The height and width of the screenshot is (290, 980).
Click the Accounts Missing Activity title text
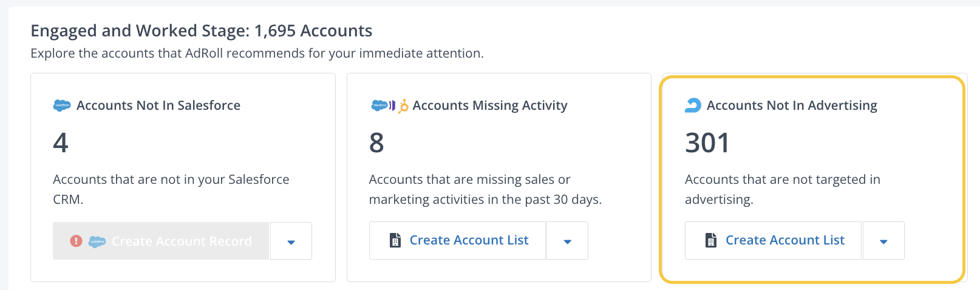[489, 106]
